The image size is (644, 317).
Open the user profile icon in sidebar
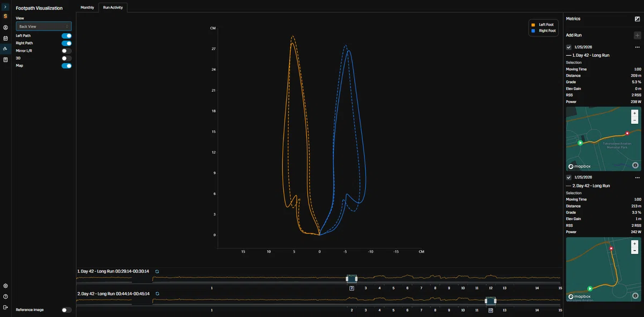[x=5, y=27]
